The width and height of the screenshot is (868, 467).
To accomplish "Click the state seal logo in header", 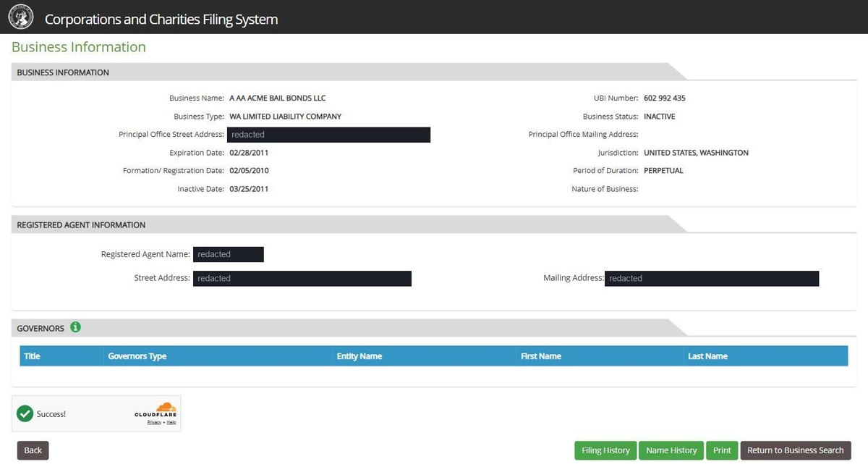I will pyautogui.click(x=21, y=17).
